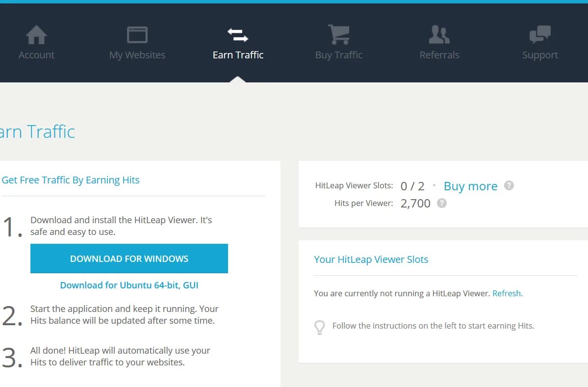The height and width of the screenshot is (387, 588).
Task: Open the Account tab label
Action: click(x=36, y=55)
